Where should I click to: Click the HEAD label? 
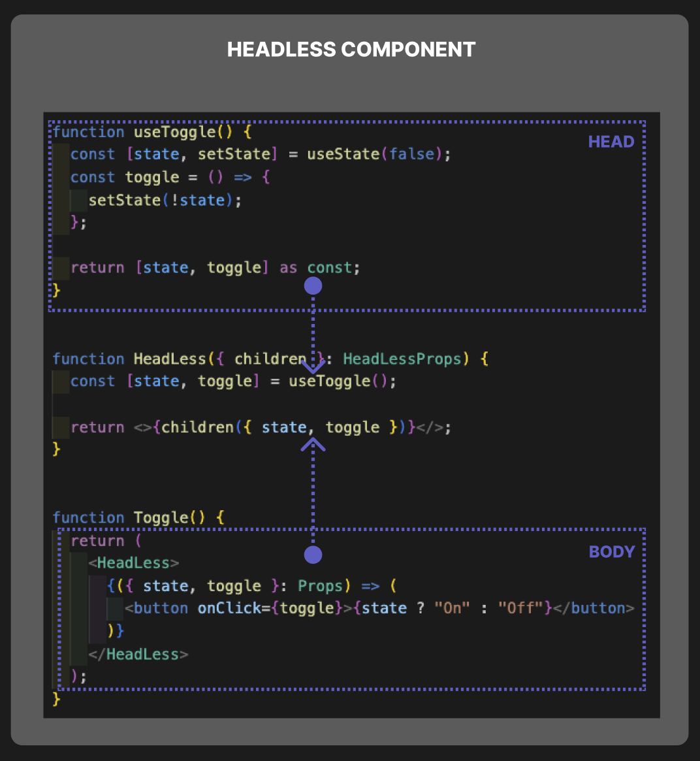click(x=611, y=142)
